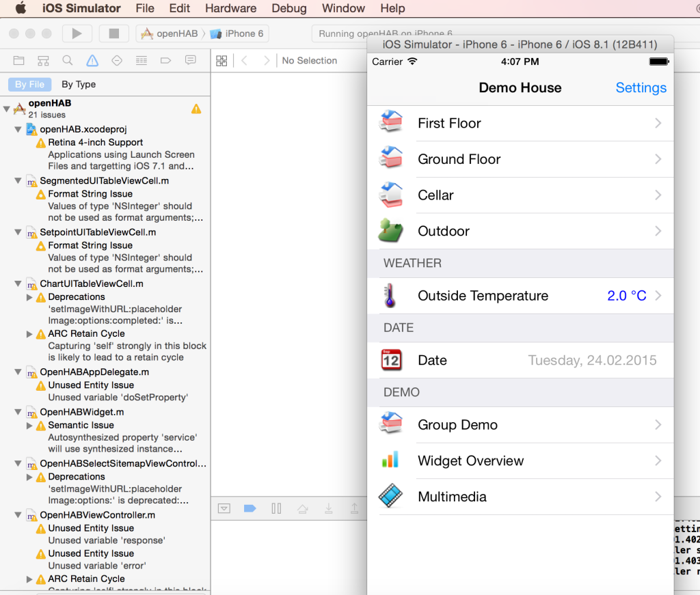The width and height of the screenshot is (700, 595).
Task: Collapse the openHAB project issues group
Action: [x=7, y=109]
